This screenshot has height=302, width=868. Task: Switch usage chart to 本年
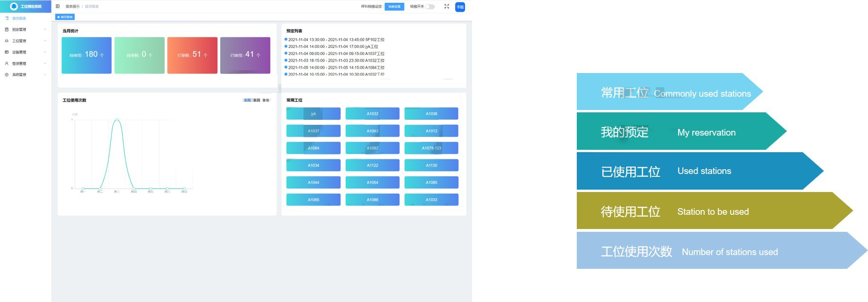(266, 101)
